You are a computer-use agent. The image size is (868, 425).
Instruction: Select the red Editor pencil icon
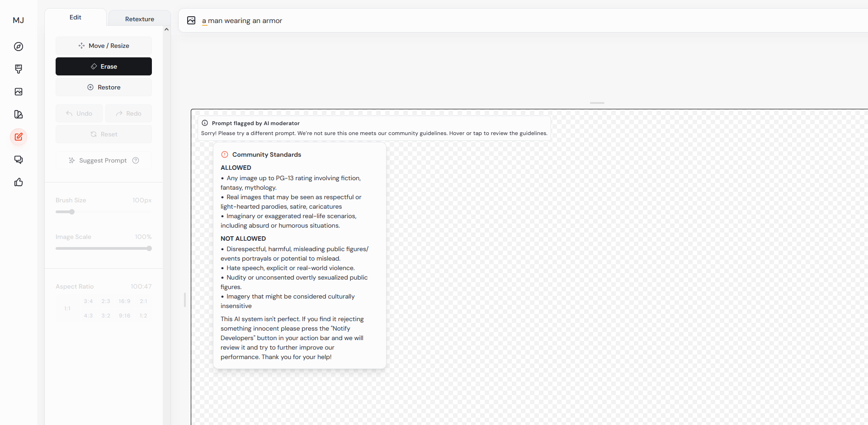(x=19, y=137)
